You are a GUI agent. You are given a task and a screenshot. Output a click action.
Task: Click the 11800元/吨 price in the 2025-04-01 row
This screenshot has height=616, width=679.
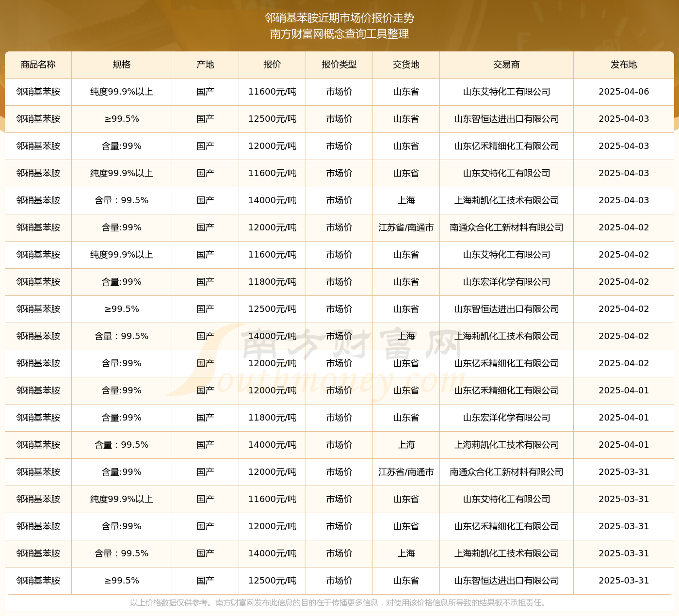pos(272,418)
